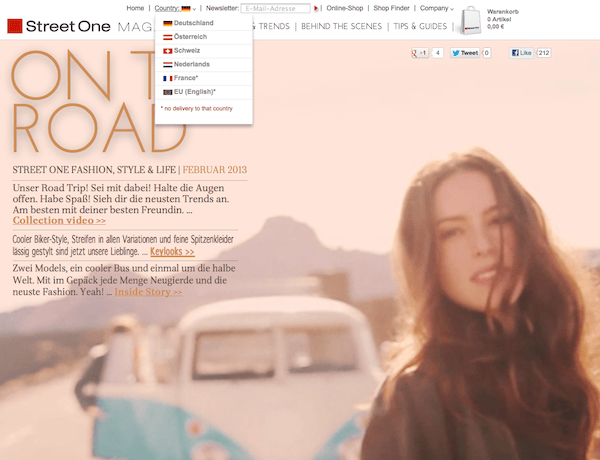
Task: Follow the Inside Story link
Action: tap(148, 292)
